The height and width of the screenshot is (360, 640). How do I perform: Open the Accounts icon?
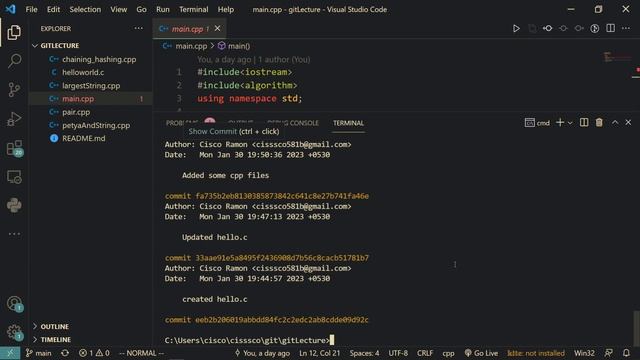pos(14,304)
